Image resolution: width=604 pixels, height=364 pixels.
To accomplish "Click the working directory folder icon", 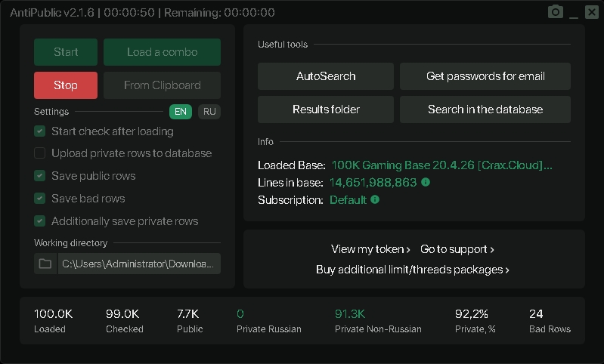I will click(45, 264).
